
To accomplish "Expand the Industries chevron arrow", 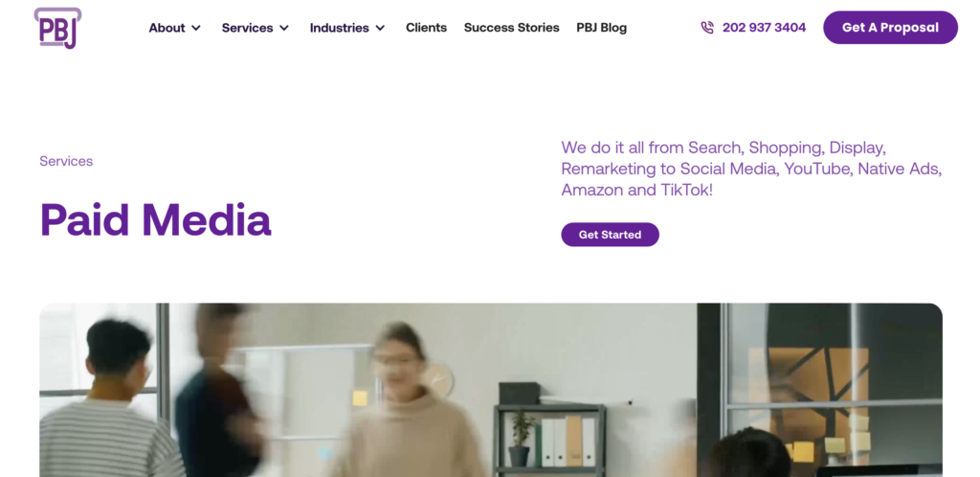I will coord(380,28).
